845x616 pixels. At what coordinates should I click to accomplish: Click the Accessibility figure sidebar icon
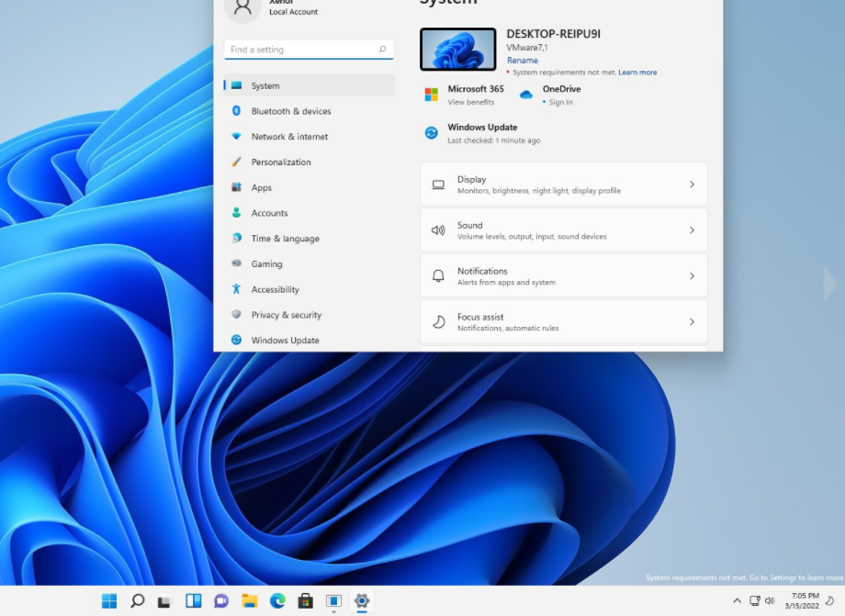coord(236,289)
